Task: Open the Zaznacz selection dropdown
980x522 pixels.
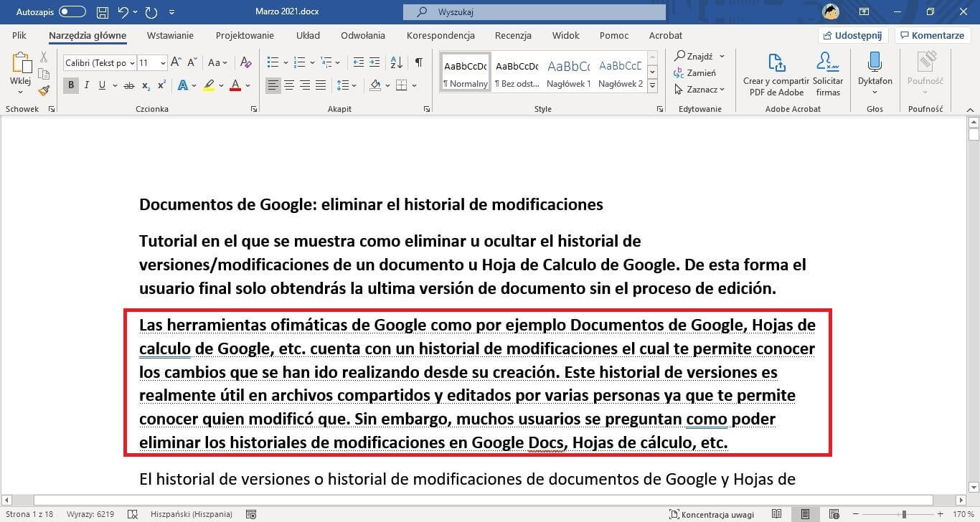Action: (x=699, y=90)
